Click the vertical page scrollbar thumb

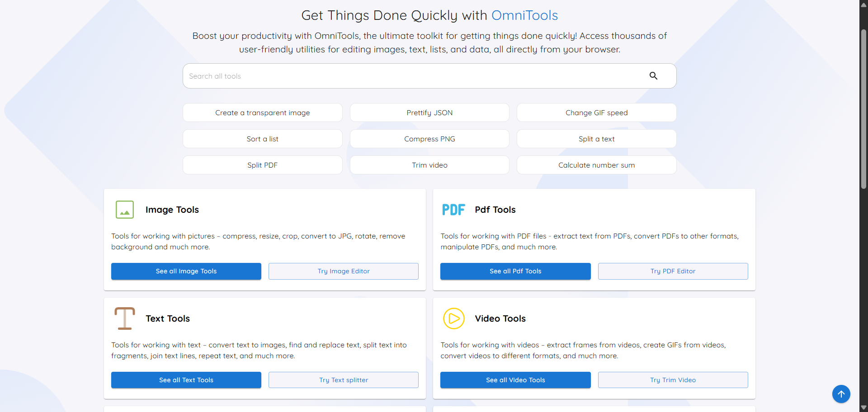(x=863, y=108)
